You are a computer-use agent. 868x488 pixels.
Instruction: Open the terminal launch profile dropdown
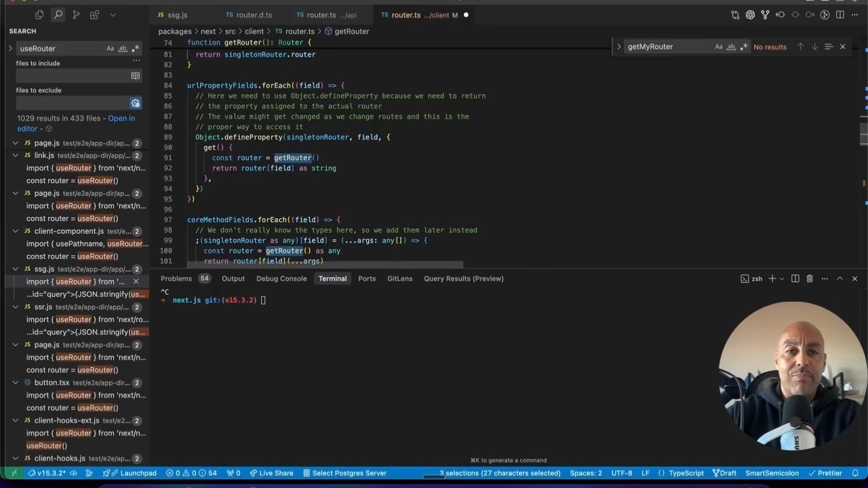[781, 279]
